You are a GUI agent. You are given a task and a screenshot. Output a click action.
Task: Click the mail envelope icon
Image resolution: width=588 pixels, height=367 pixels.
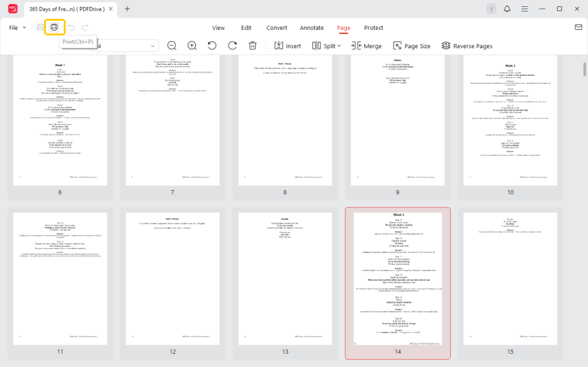click(578, 27)
